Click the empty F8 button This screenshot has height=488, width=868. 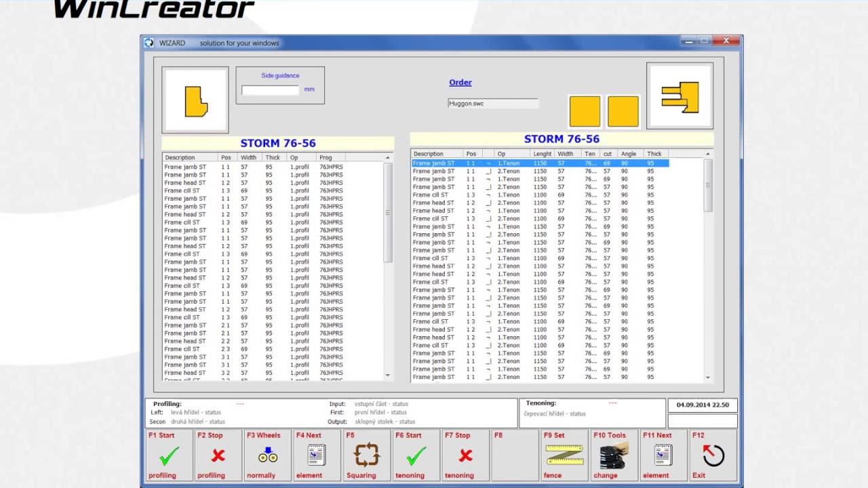click(x=515, y=455)
